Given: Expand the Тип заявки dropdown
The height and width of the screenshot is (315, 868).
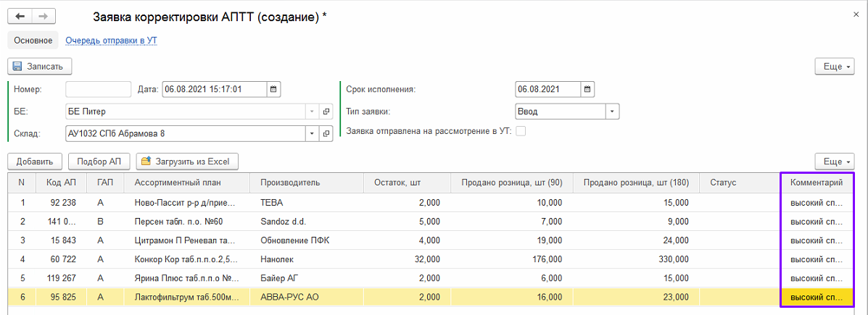Looking at the screenshot, I should point(612,112).
